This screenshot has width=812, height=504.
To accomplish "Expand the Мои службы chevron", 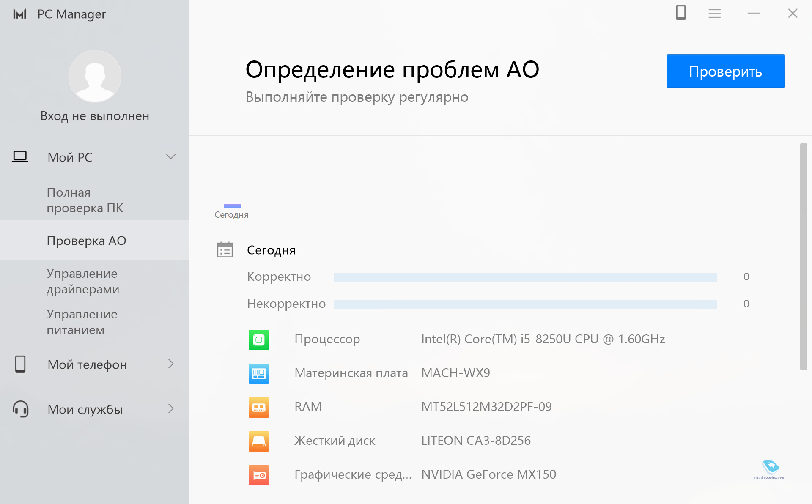I will (x=171, y=409).
